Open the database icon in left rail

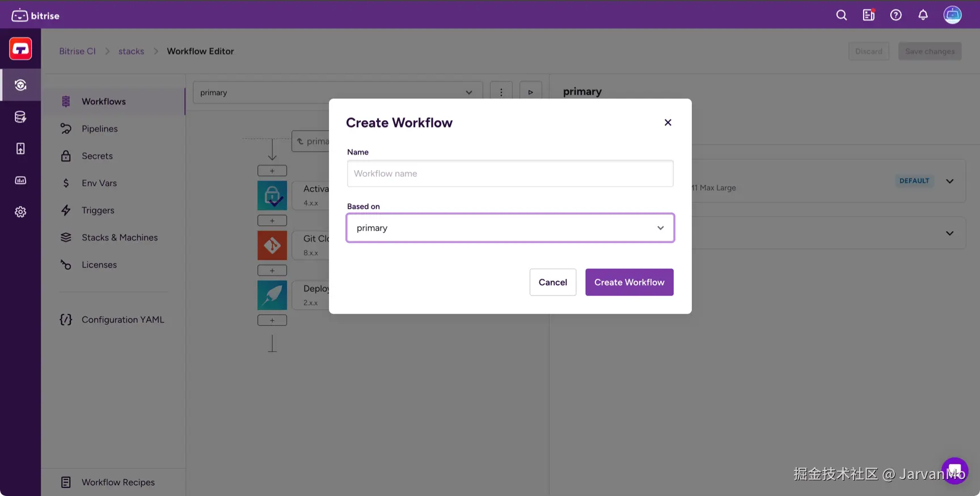click(x=20, y=117)
